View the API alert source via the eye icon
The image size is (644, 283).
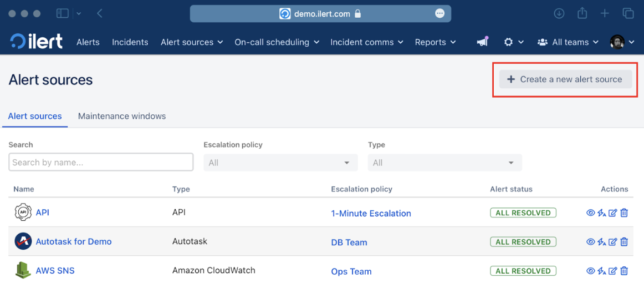(591, 213)
